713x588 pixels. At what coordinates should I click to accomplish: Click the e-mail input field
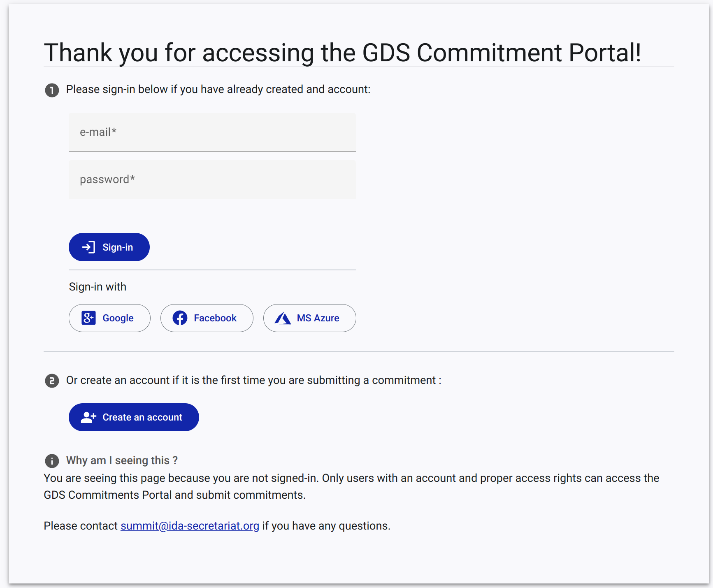click(212, 132)
